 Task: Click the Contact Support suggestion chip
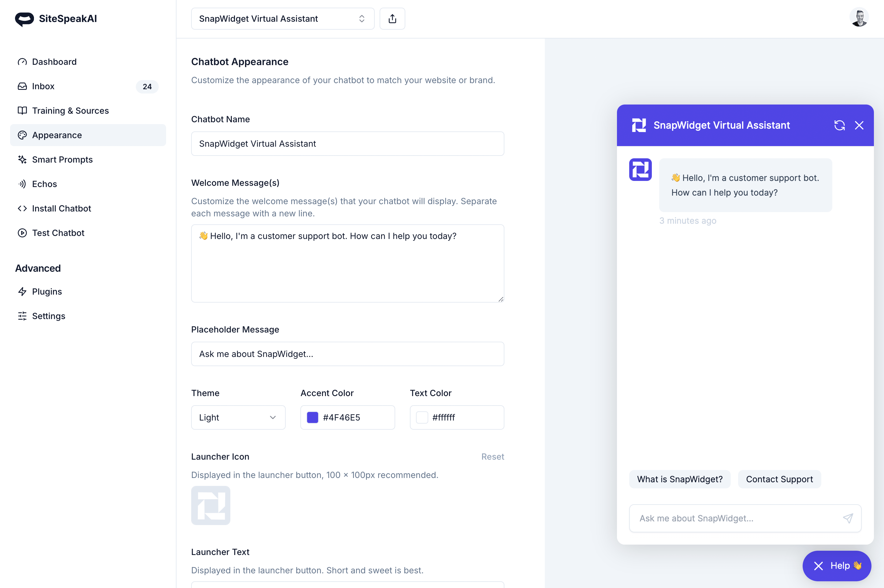(x=779, y=479)
